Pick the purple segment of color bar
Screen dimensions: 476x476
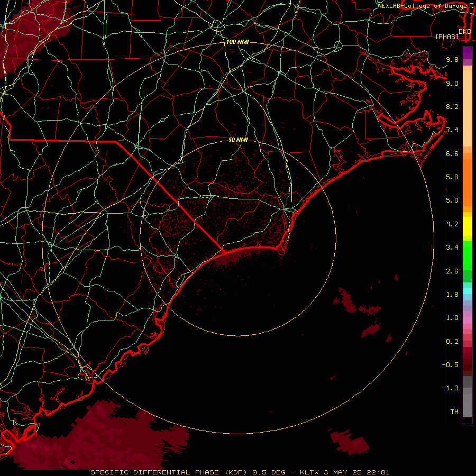tap(467, 53)
